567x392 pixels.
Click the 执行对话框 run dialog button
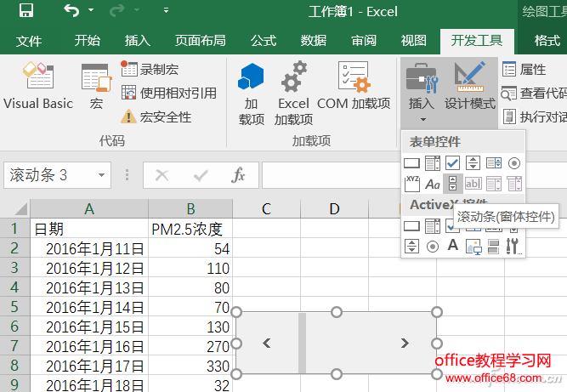click(535, 116)
